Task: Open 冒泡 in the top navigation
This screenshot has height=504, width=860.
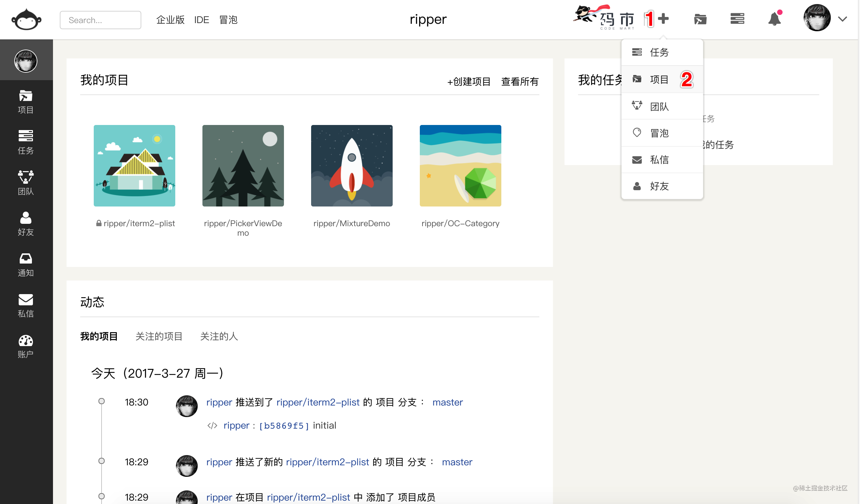Action: [228, 20]
